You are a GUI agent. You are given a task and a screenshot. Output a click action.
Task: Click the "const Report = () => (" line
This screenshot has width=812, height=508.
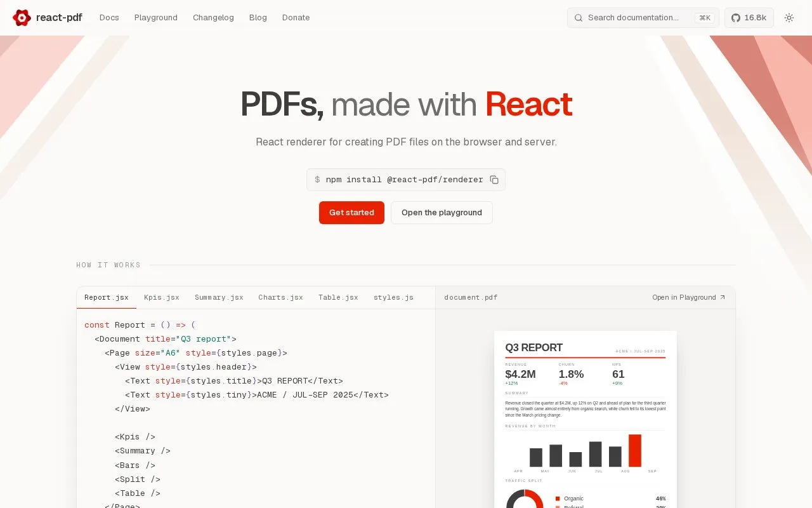(x=140, y=325)
